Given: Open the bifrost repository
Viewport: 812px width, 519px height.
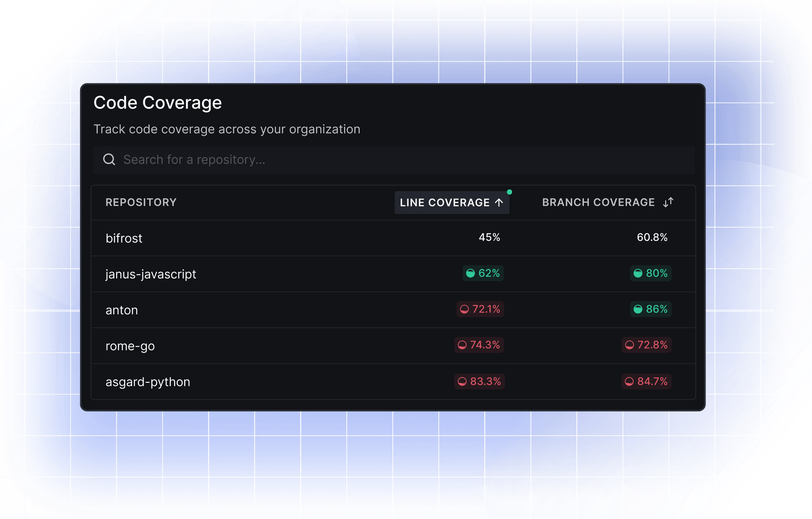Looking at the screenshot, I should tap(124, 238).
